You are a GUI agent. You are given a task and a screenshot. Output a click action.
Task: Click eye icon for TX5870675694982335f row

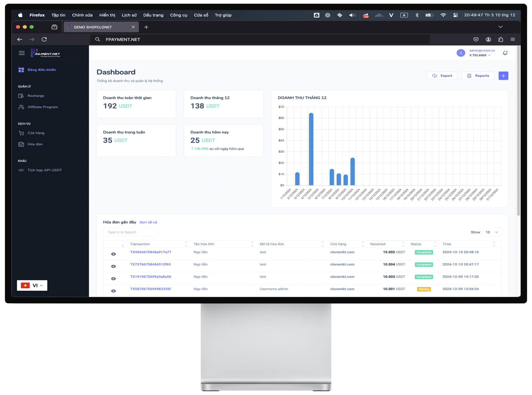[x=113, y=291]
